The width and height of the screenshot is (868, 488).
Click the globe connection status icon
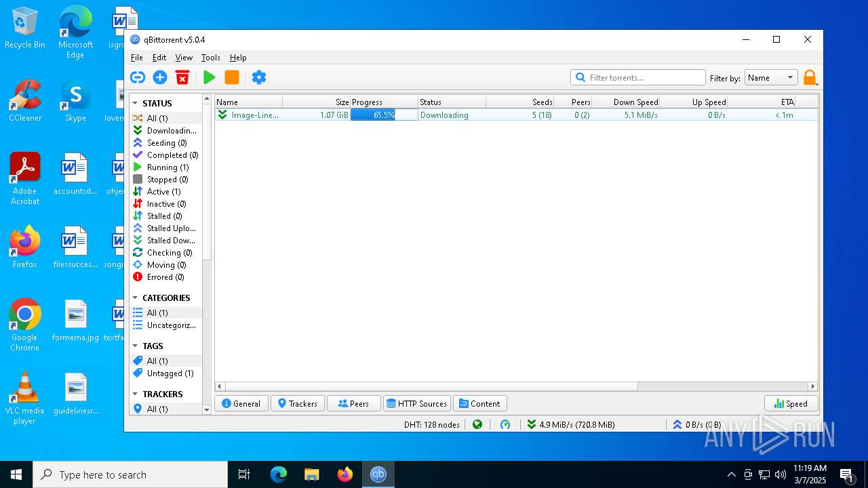477,424
